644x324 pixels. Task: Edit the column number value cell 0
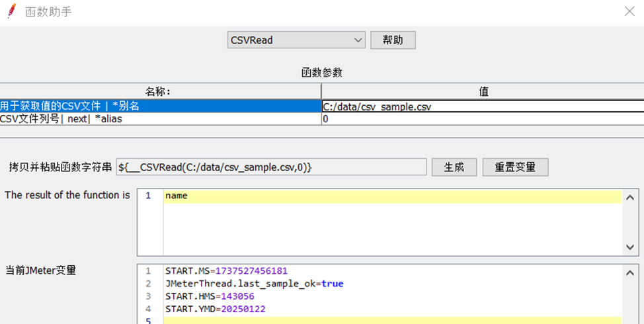pyautogui.click(x=483, y=119)
